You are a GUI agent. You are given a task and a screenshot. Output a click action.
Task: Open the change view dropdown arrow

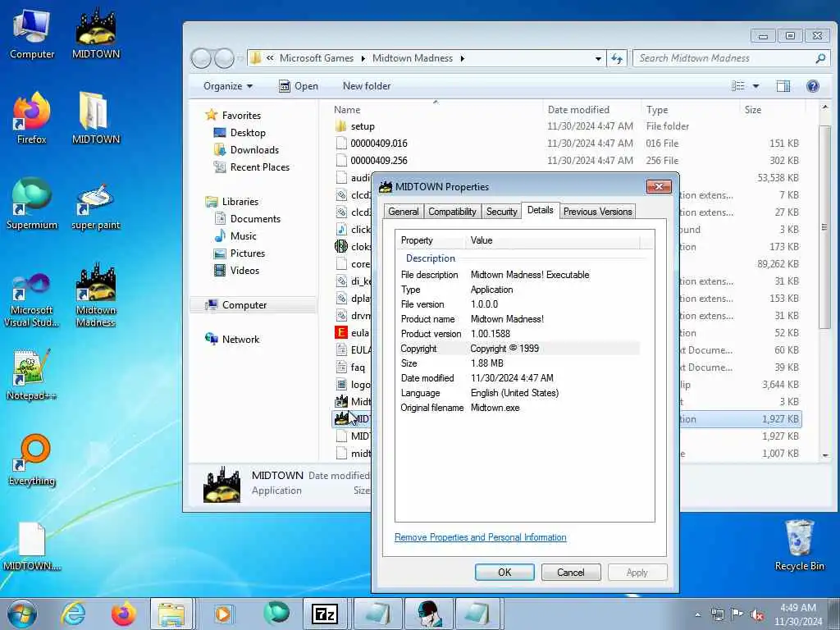(x=756, y=86)
